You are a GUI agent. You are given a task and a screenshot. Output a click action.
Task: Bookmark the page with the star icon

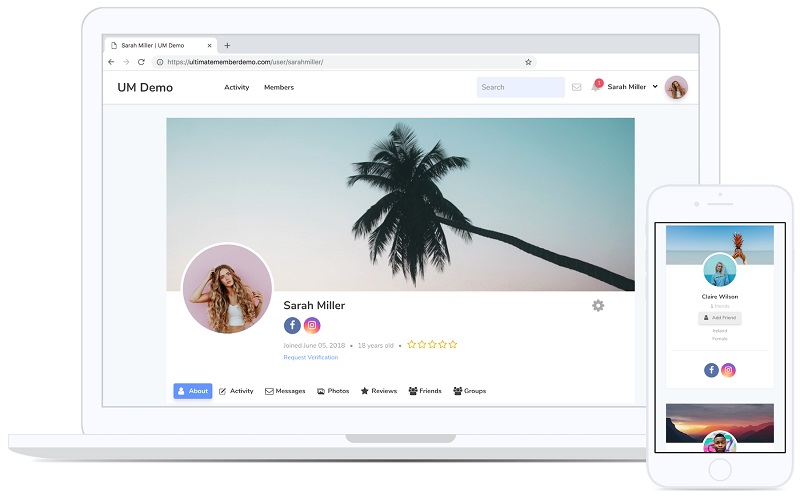coord(528,62)
